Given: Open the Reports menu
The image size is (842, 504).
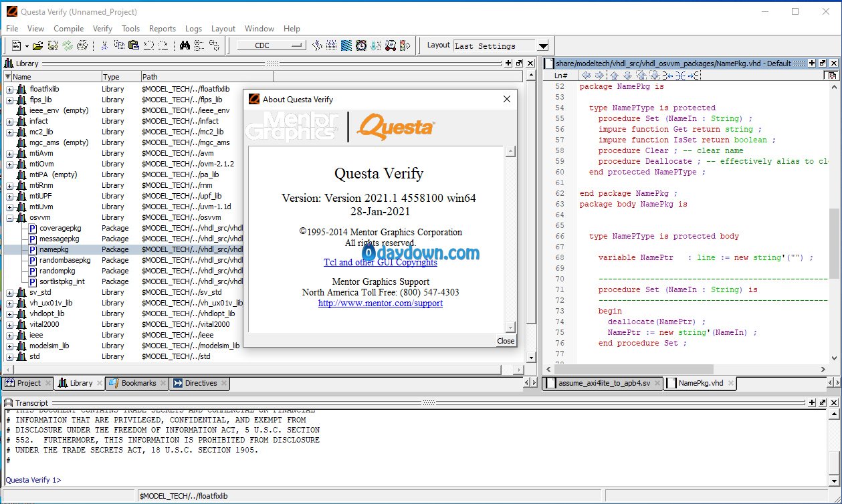Looking at the screenshot, I should pos(163,29).
